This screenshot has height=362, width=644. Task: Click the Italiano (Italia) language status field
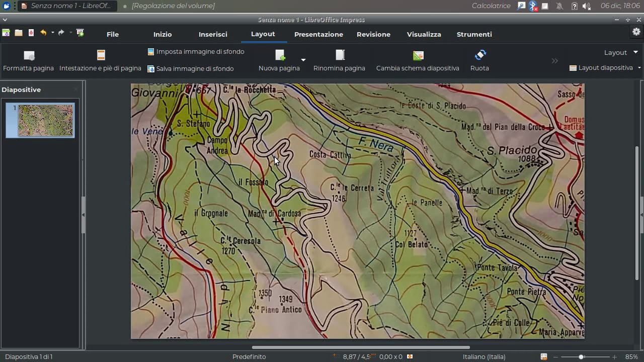click(484, 357)
